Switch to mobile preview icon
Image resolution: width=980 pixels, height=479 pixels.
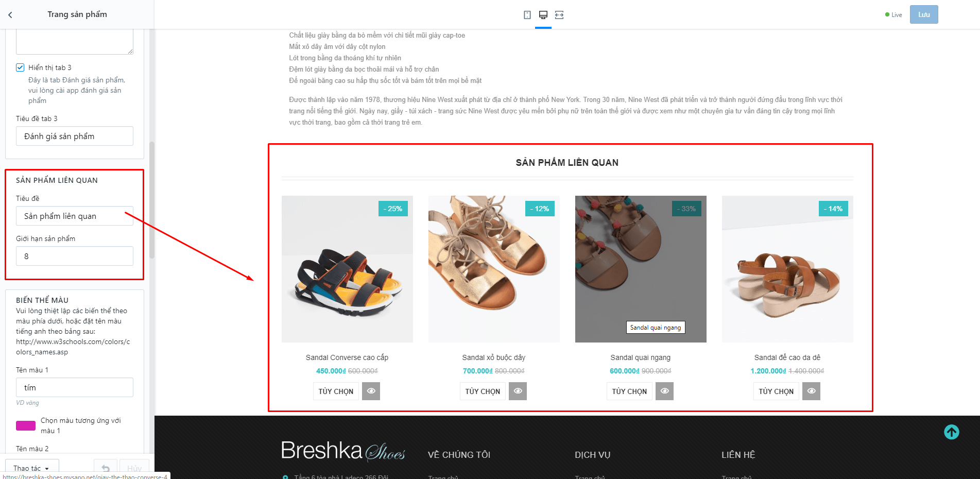527,15
